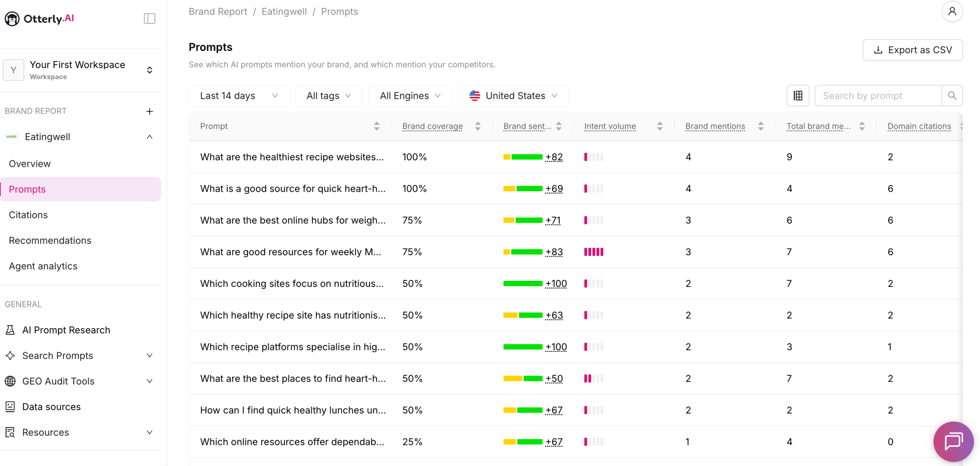Add a new brand report
The image size is (980, 466).
(150, 111)
